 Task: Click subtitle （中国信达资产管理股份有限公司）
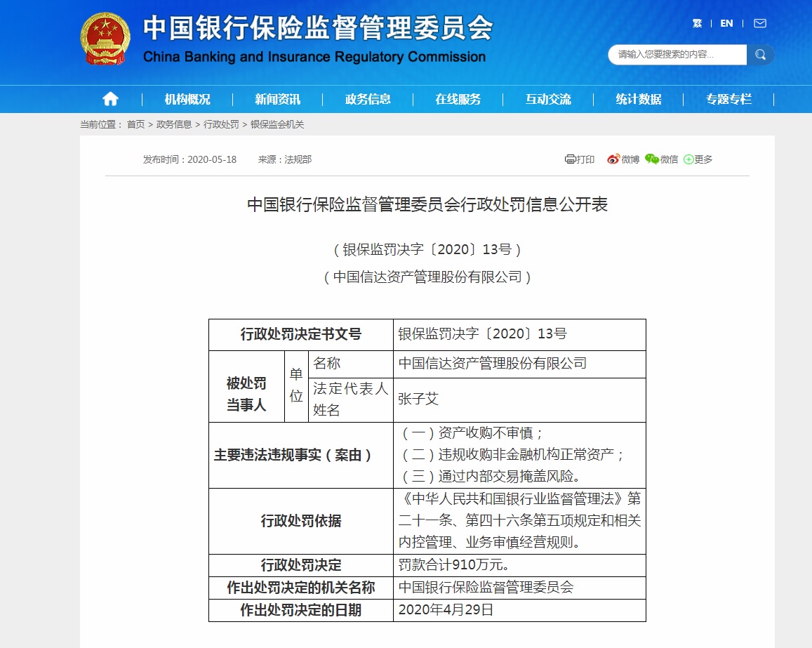[427, 277]
